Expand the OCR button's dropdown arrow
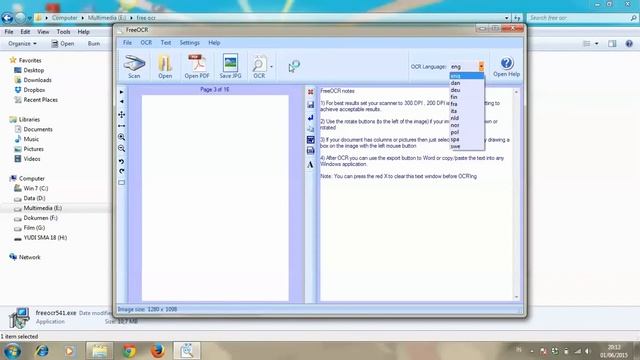The height and width of the screenshot is (360, 640). (271, 67)
